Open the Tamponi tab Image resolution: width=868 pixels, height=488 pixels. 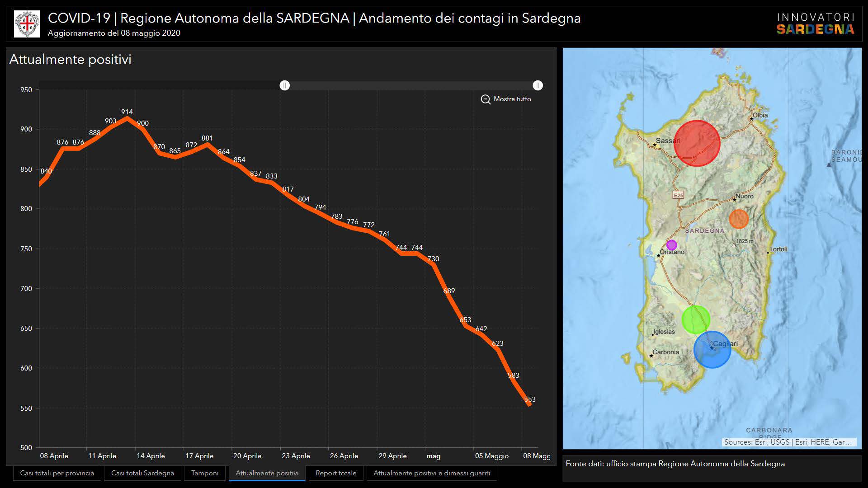tap(205, 473)
